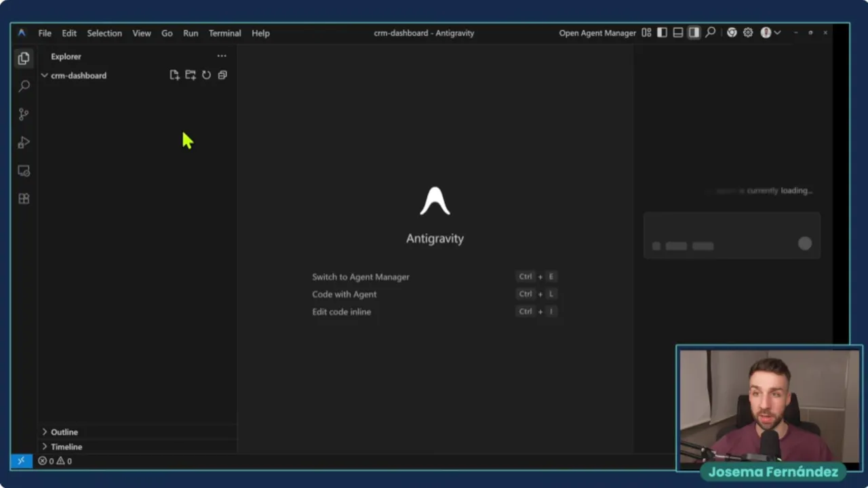Open the Run and Debug view
The width and height of the screenshot is (868, 488).
(24, 142)
